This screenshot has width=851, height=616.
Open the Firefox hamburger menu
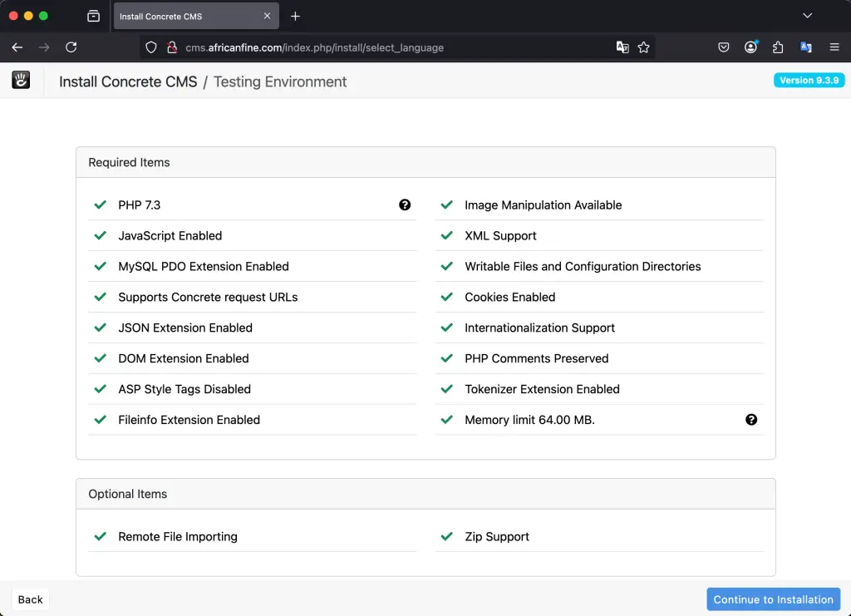pos(834,47)
